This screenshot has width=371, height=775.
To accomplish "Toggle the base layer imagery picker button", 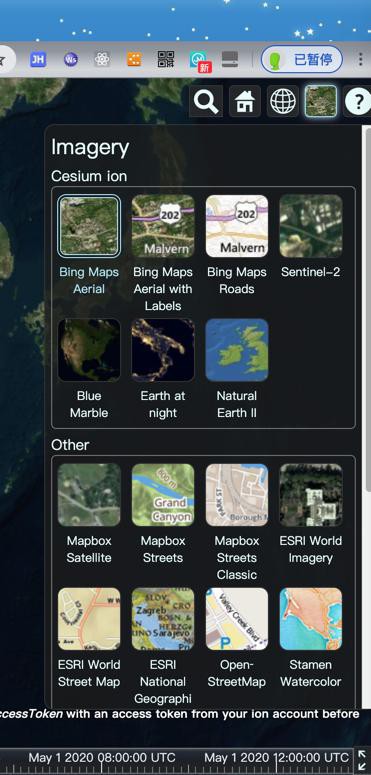I will (321, 101).
